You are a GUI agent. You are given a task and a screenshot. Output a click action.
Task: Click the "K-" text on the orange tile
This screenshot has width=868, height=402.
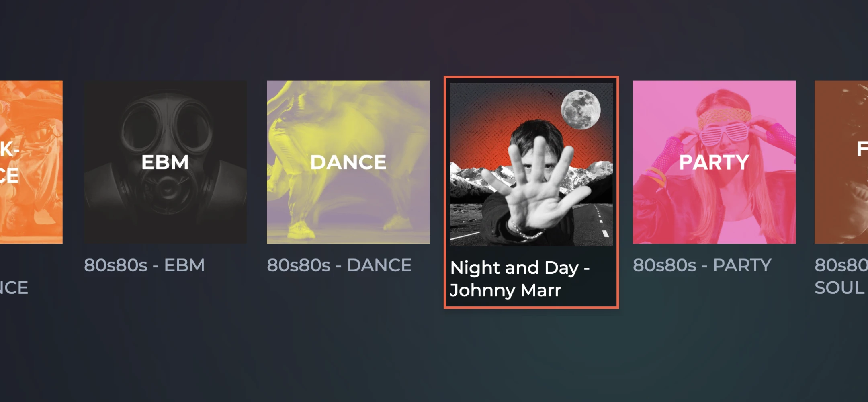point(10,150)
